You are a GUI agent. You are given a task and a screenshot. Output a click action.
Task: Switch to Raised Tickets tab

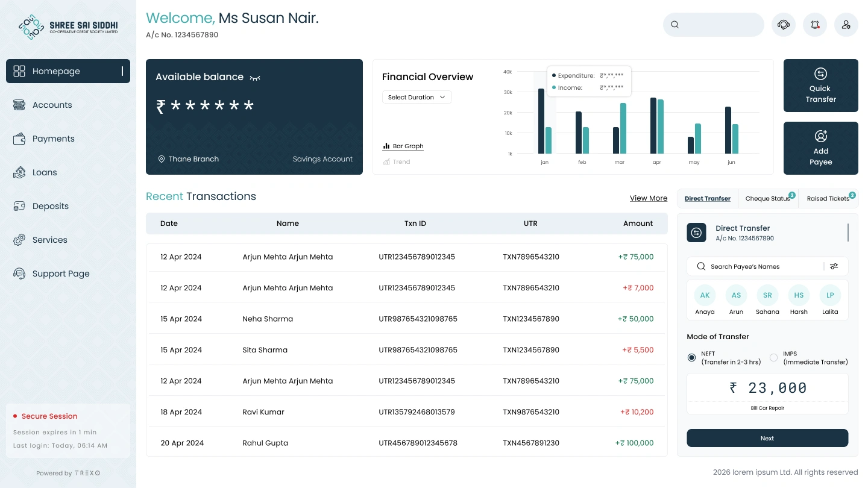click(828, 198)
